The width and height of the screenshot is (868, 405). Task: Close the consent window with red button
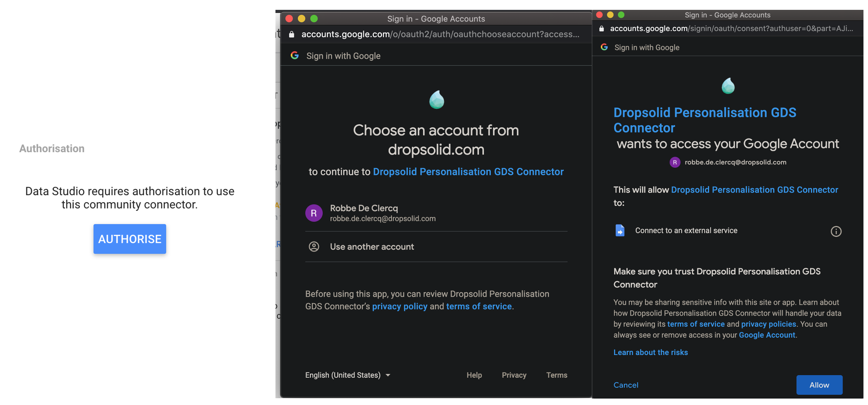tap(599, 15)
